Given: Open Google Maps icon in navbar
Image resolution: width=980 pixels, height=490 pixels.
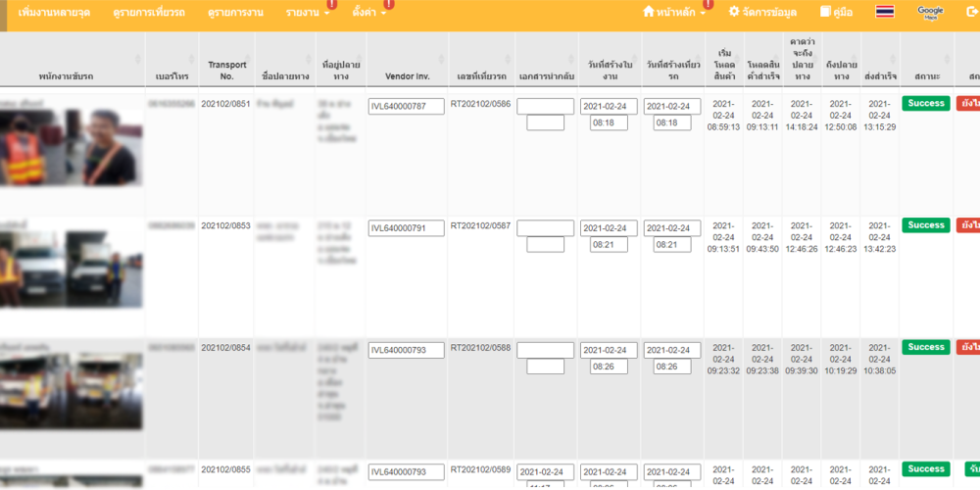Looking at the screenshot, I should point(930,12).
